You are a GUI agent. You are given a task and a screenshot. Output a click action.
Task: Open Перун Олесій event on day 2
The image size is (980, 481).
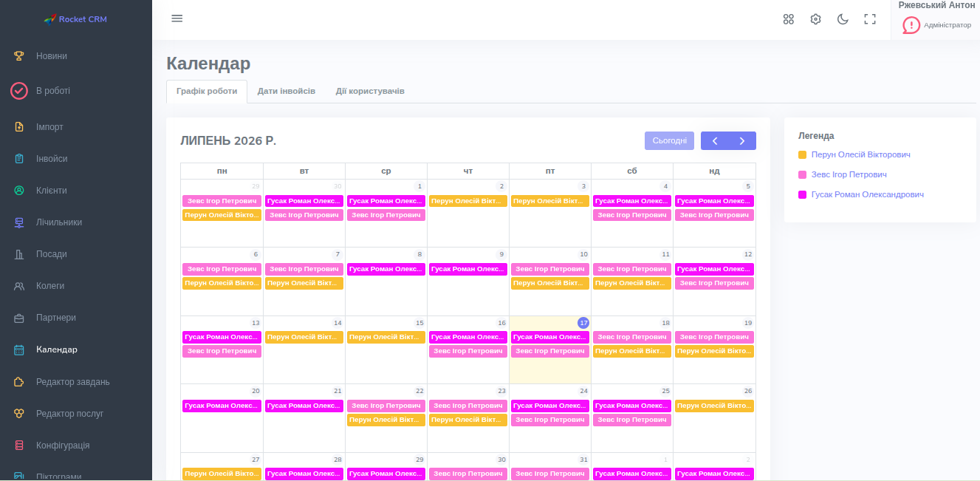468,201
